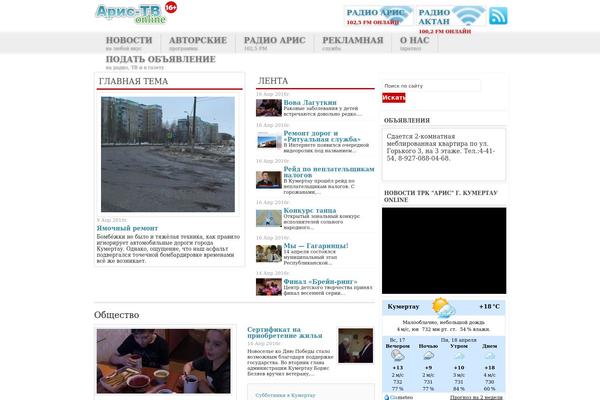Open Сертификат на приобретение жилья article
Image resolution: width=600 pixels, height=400 pixels.
[285, 332]
